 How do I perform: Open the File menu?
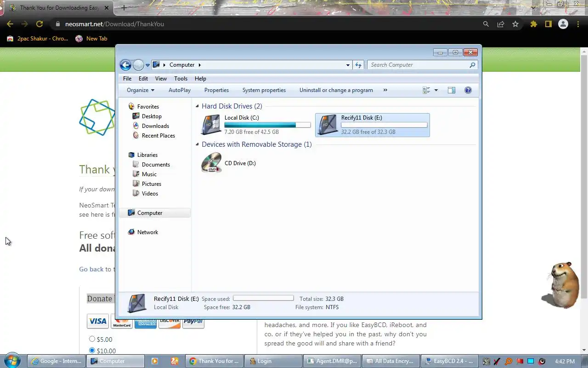[127, 79]
